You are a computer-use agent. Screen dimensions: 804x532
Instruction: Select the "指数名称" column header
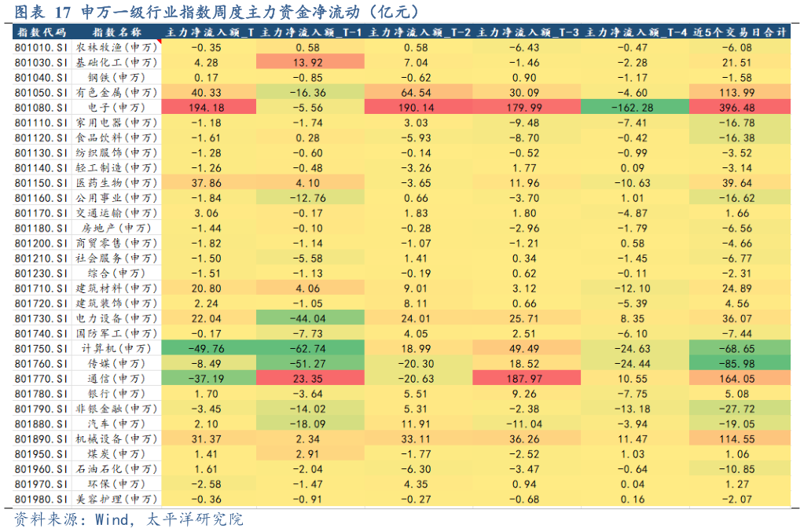116,32
